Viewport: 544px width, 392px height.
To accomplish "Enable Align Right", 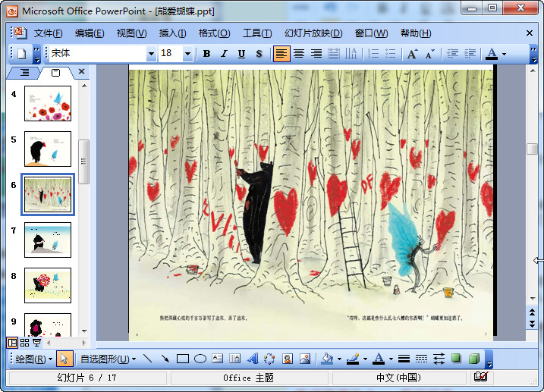I will (x=316, y=54).
